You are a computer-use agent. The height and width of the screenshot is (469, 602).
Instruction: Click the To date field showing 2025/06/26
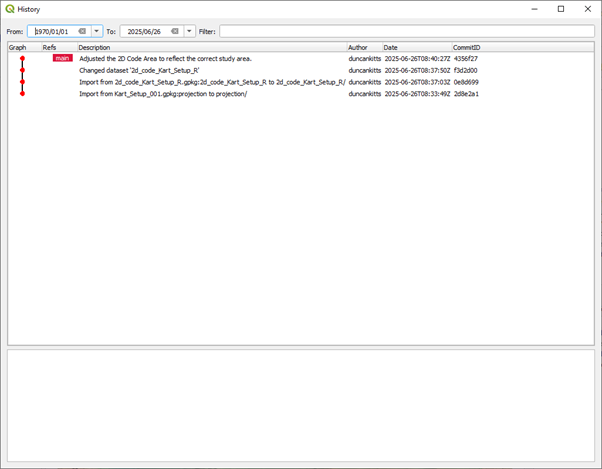(x=145, y=31)
